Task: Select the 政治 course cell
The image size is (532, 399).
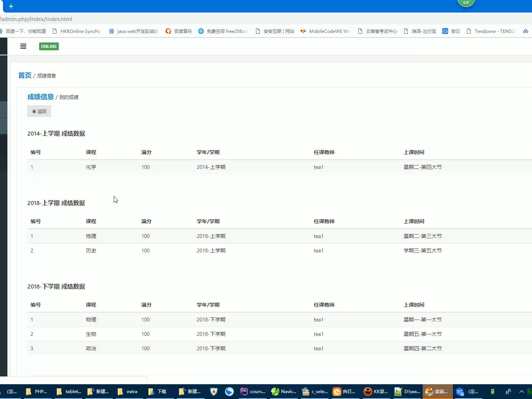Action: pos(91,348)
